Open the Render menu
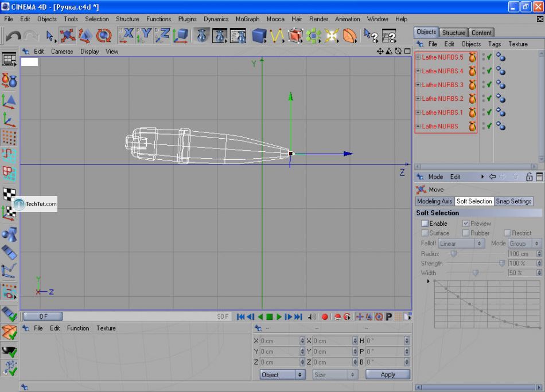Viewport: 545px width, 392px height. [318, 19]
